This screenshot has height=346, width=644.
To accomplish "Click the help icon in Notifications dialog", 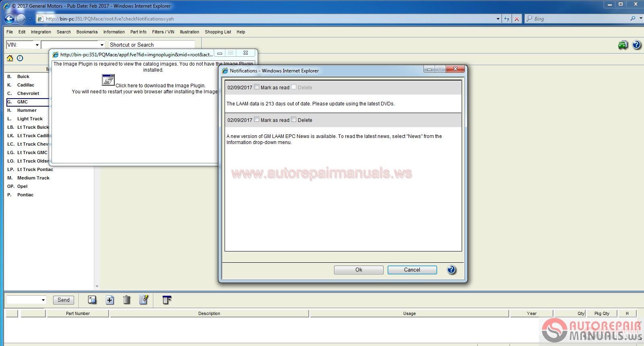I will (x=451, y=270).
